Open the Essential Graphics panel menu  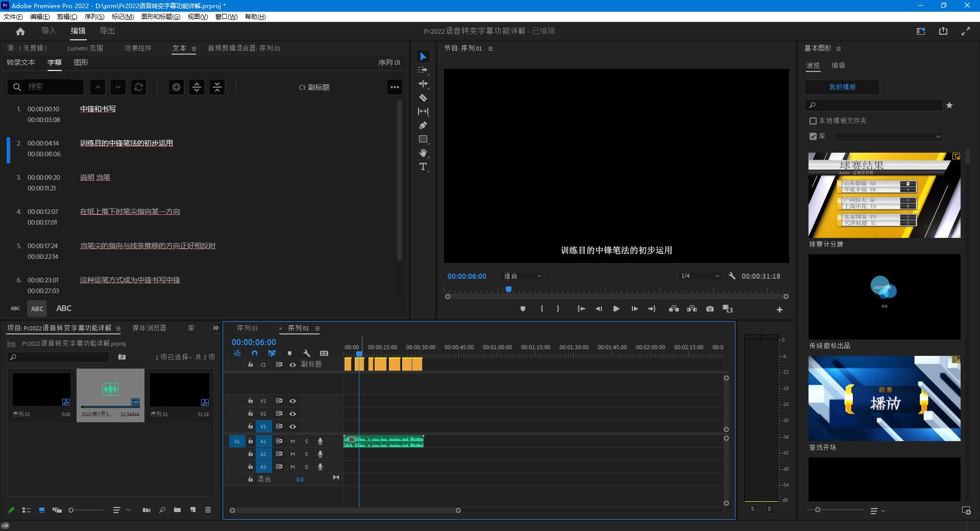coord(839,49)
